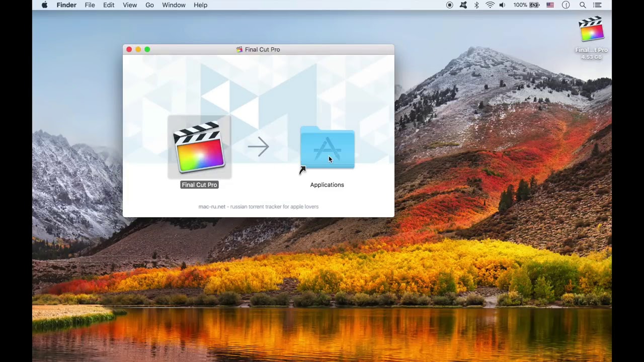Open Notification Center list icon
Viewport: 644px width, 362px height.
(597, 5)
